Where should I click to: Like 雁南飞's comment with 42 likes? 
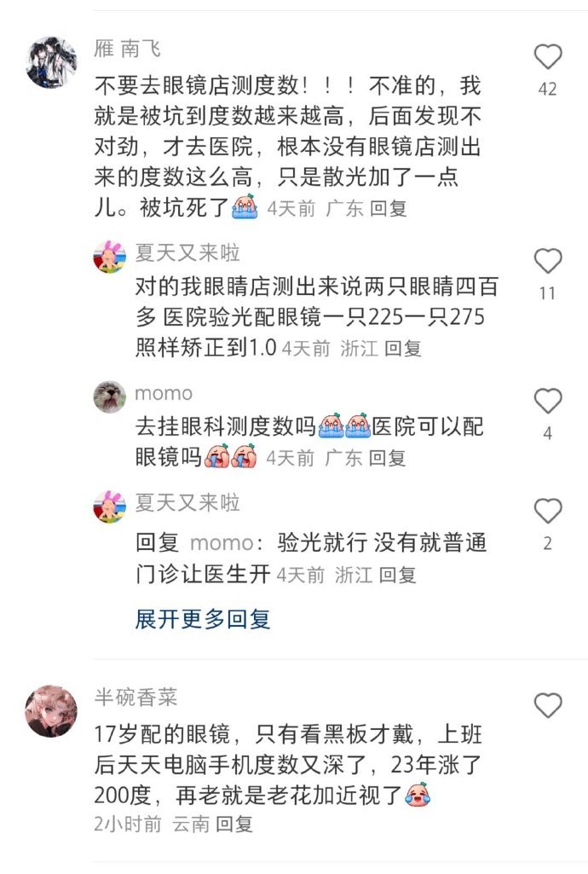(x=548, y=57)
